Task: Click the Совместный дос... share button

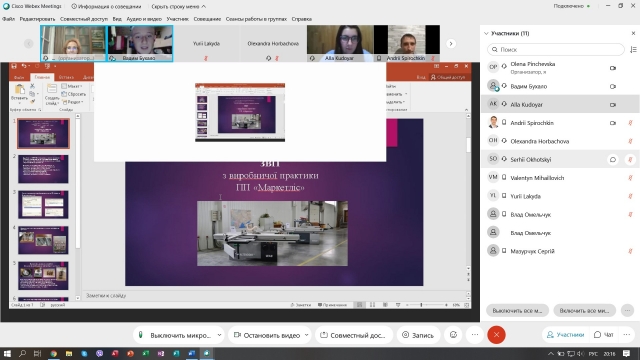Action: click(353, 335)
